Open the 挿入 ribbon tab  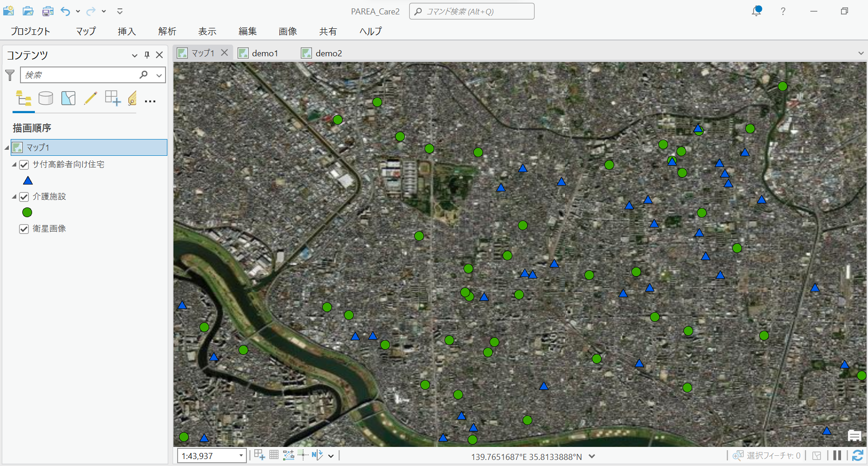click(x=127, y=31)
